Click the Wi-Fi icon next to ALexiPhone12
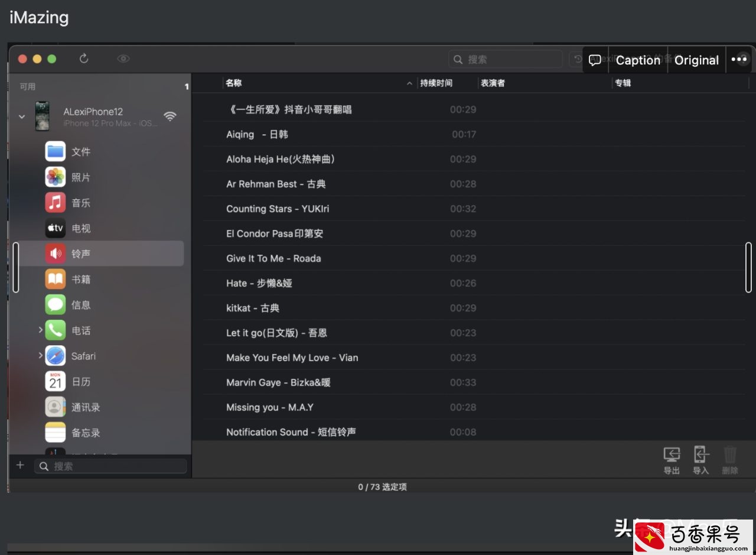 170,116
